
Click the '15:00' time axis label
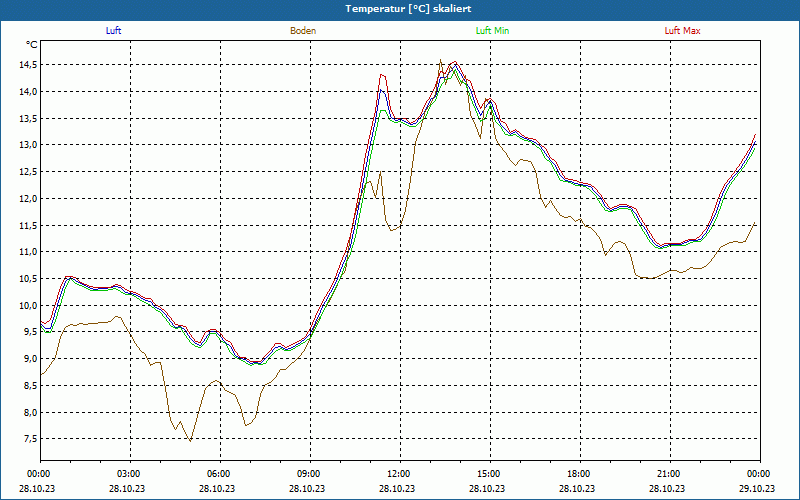click(489, 474)
